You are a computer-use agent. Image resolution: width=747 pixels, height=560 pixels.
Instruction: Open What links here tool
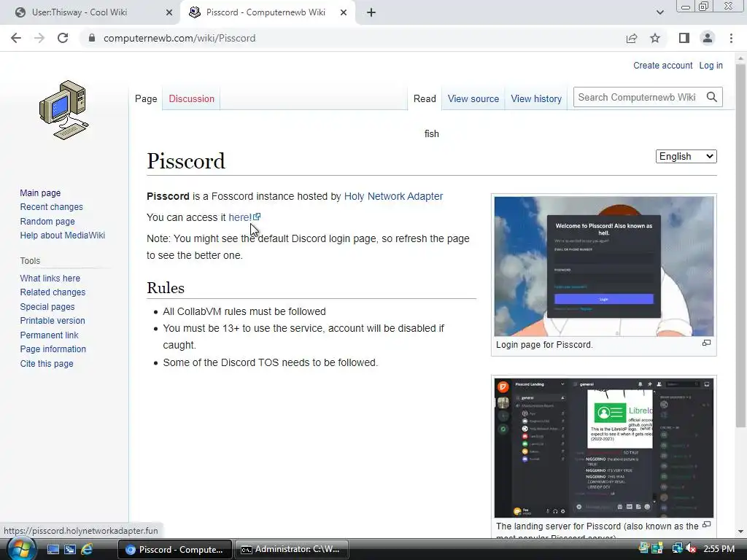point(50,278)
